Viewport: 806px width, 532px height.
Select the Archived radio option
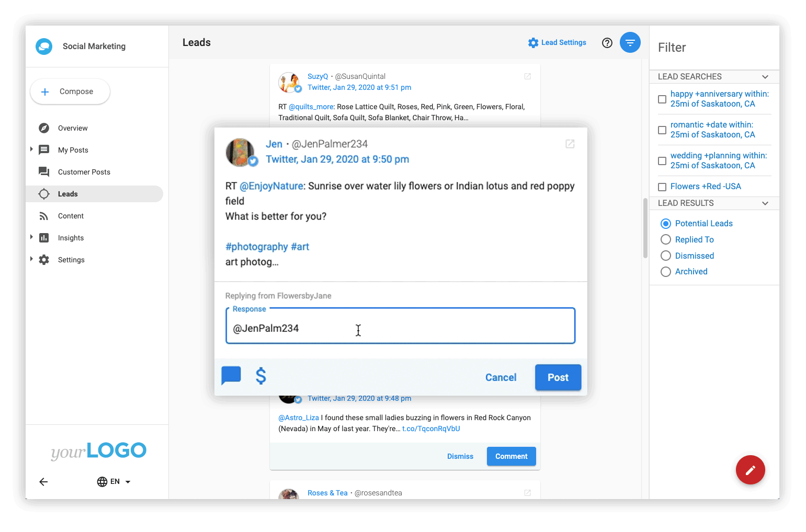point(666,272)
